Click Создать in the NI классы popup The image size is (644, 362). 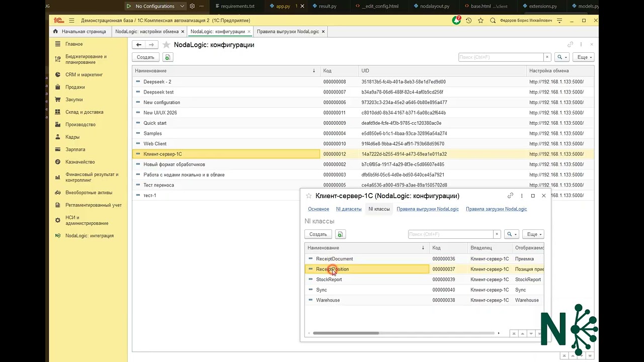[318, 234]
